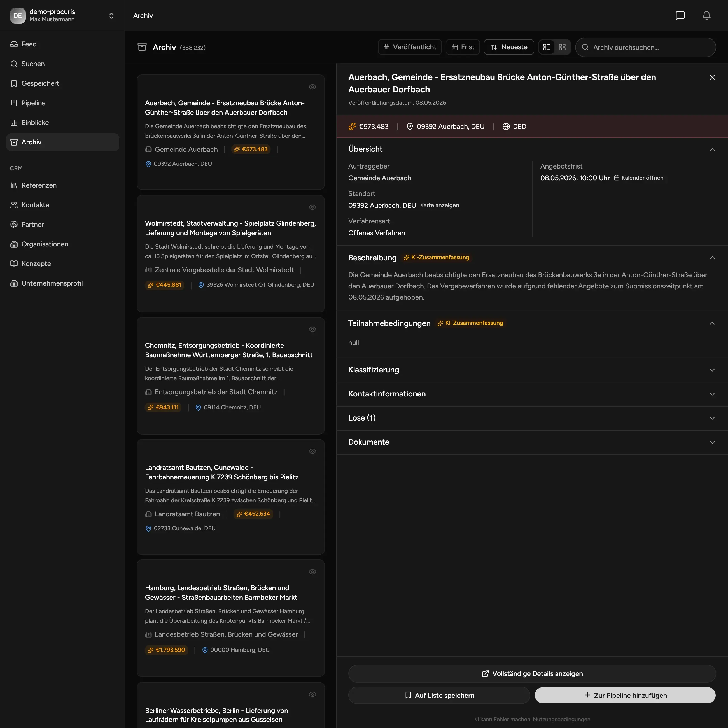728x728 pixels.
Task: Expand the Kontaktinformationen section
Action: click(x=532, y=394)
